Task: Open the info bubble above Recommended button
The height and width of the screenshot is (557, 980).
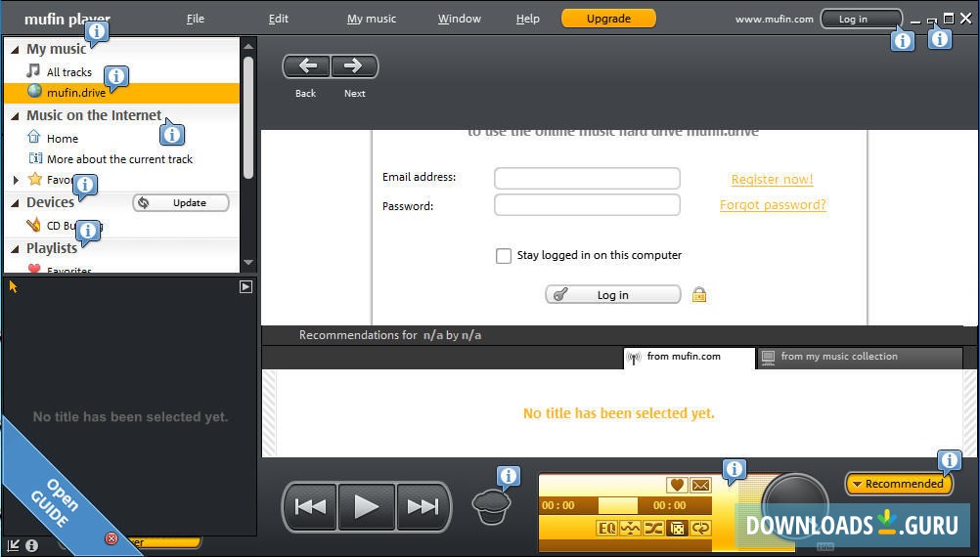Action: pyautogui.click(x=950, y=461)
